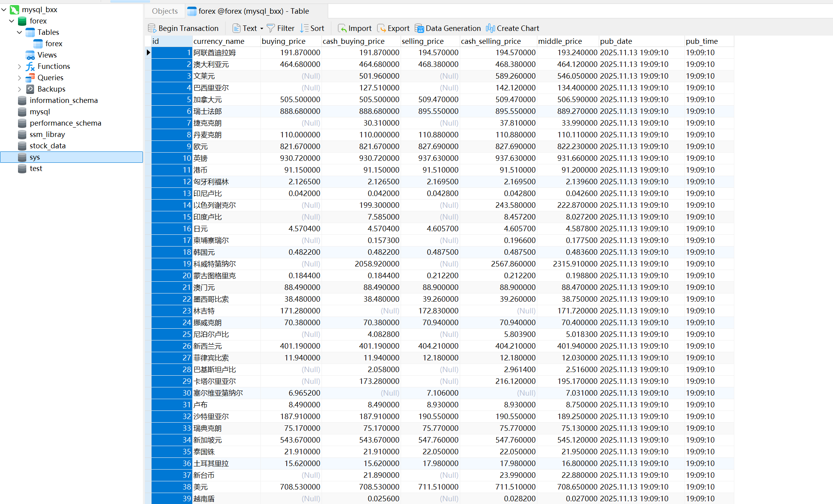This screenshot has height=504, width=833.
Task: Click the Export icon
Action: (x=381, y=28)
